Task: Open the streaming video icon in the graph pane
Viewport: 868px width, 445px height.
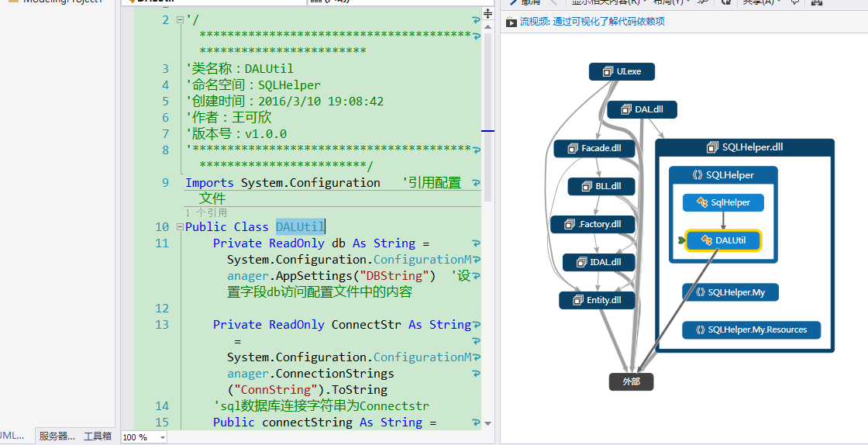Action: pyautogui.click(x=511, y=22)
